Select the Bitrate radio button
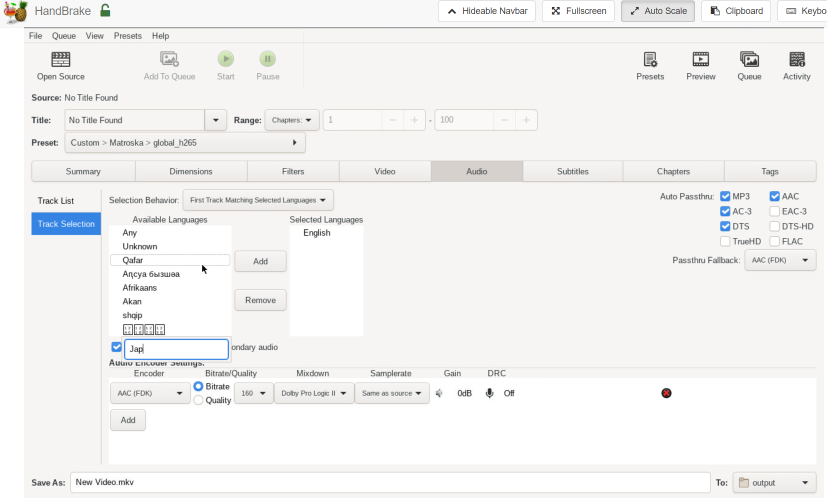The height and width of the screenshot is (498, 827). tap(198, 386)
